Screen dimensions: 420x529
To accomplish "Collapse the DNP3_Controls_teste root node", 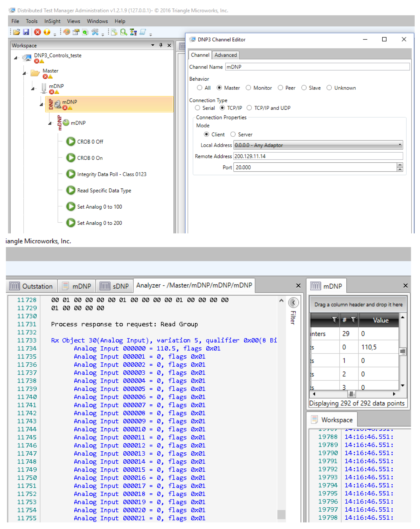I will pyautogui.click(x=16, y=58).
